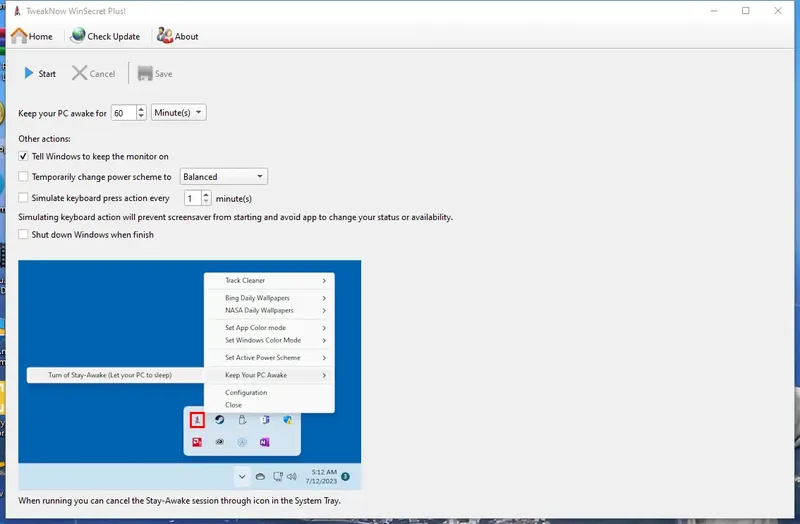Enable Simulate keyboard press action checkbox
This screenshot has width=800, height=524.
pyautogui.click(x=23, y=197)
